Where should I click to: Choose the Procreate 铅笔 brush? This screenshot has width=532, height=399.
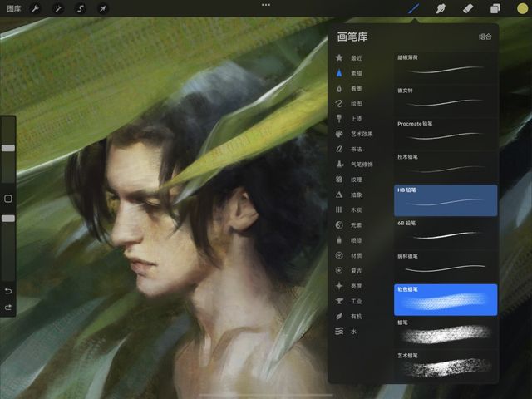(446, 134)
